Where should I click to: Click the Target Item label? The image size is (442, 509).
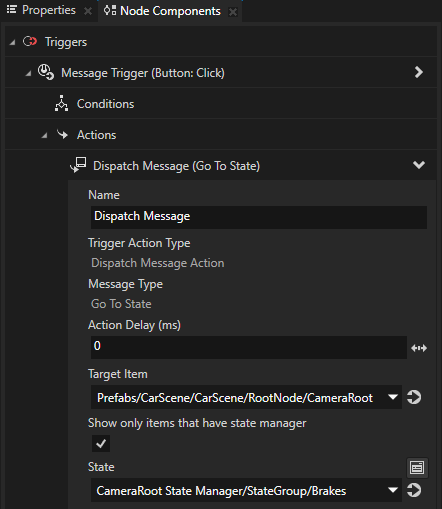click(118, 374)
